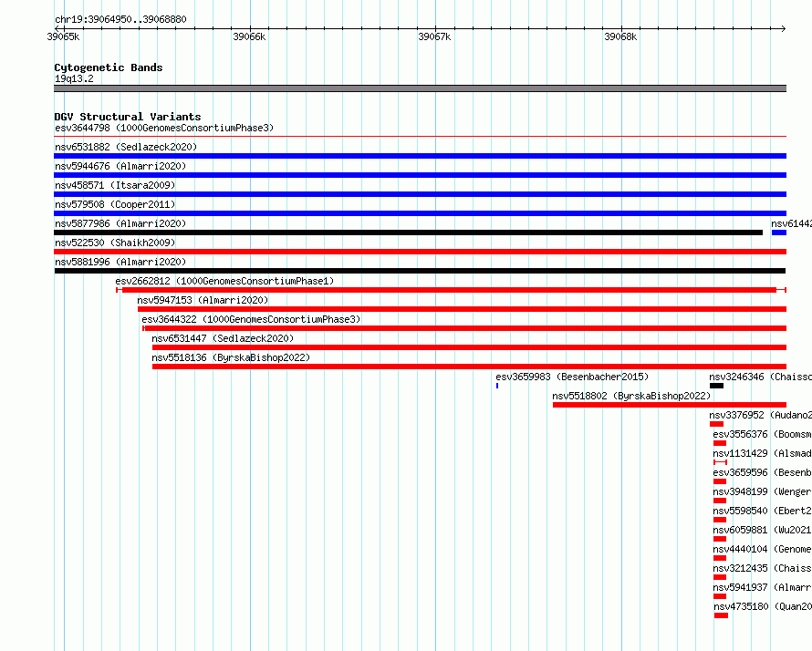812x651 pixels.
Task: Open nsv5881996 (Almarri2020) label
Action: point(120,262)
